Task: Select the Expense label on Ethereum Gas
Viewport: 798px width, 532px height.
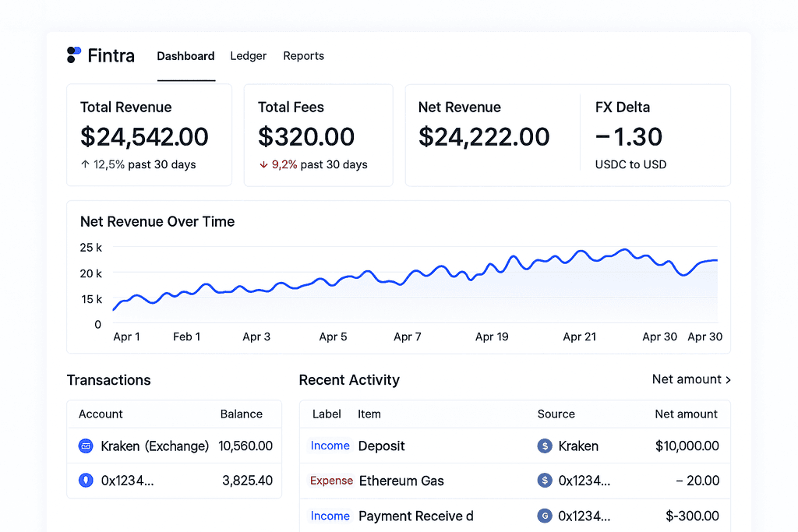Action: click(331, 481)
